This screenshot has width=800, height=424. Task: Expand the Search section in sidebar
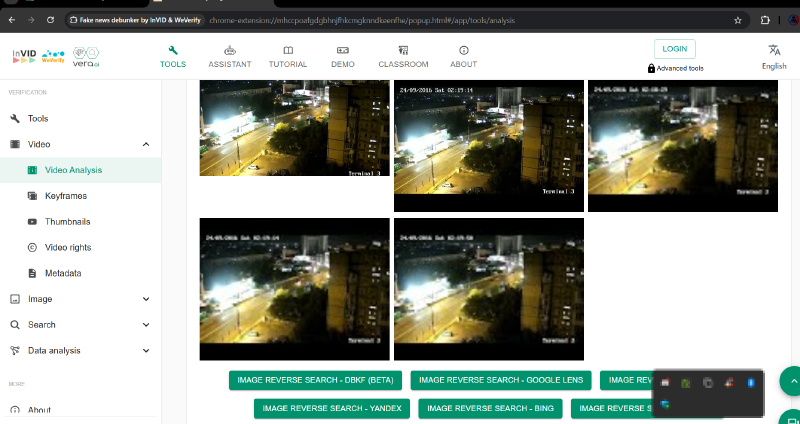[146, 325]
